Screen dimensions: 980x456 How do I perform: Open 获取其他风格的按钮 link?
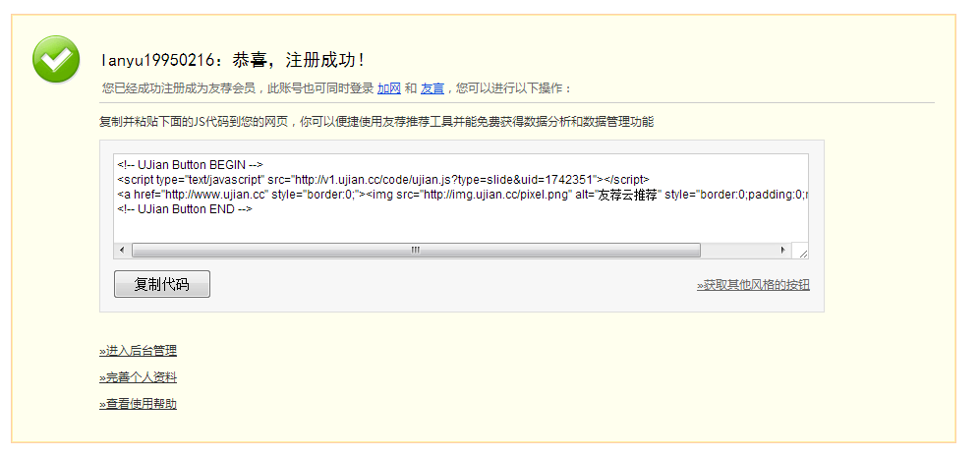(753, 285)
